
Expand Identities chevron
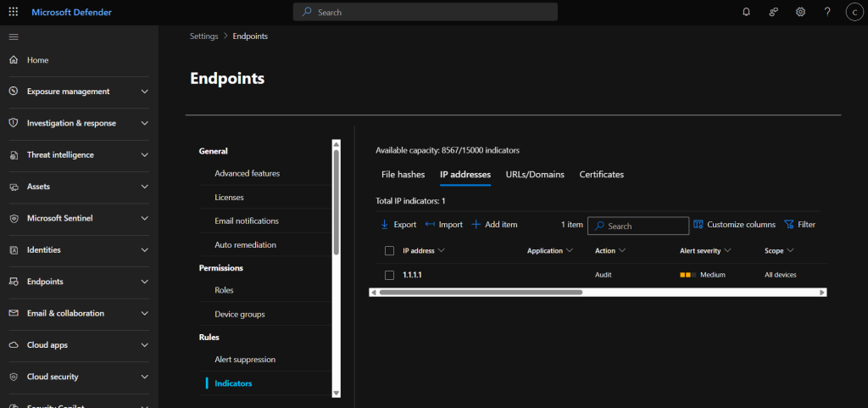[144, 250]
